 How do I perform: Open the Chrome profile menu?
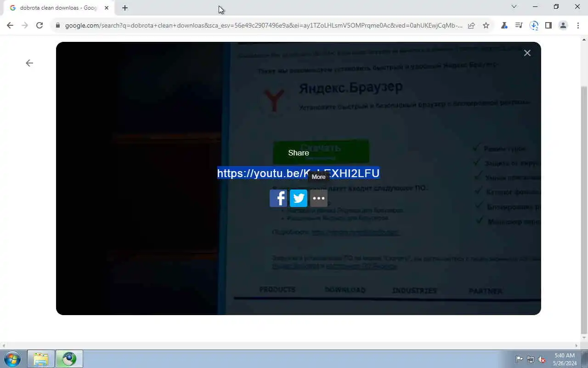tap(563, 25)
